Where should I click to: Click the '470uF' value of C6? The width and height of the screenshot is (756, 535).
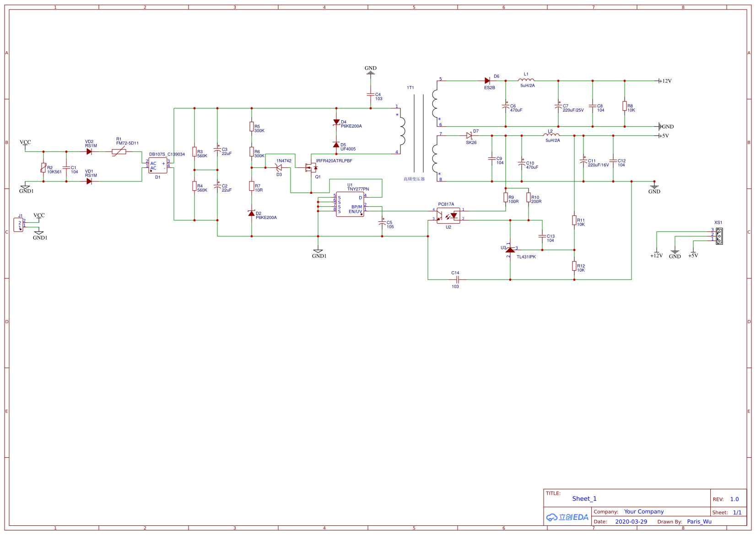(x=516, y=110)
